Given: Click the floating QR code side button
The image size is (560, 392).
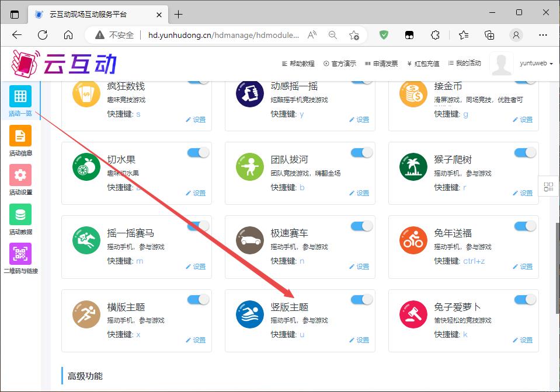Looking at the screenshot, I should (x=548, y=187).
